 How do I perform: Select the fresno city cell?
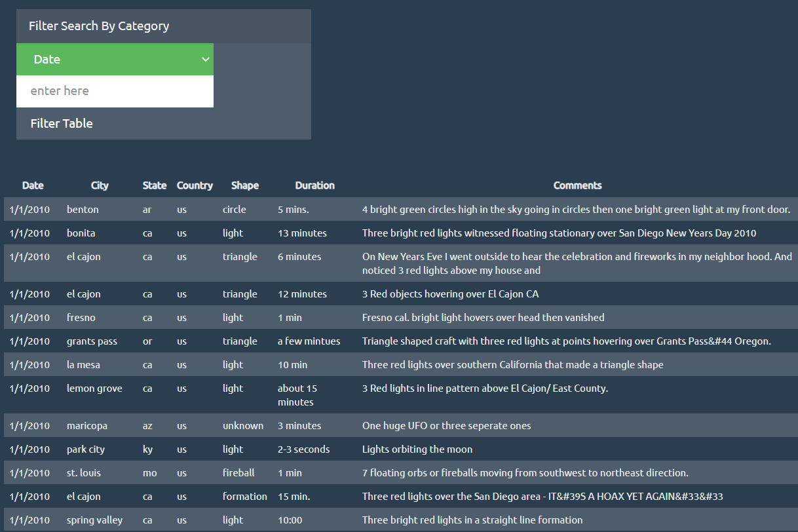81,318
